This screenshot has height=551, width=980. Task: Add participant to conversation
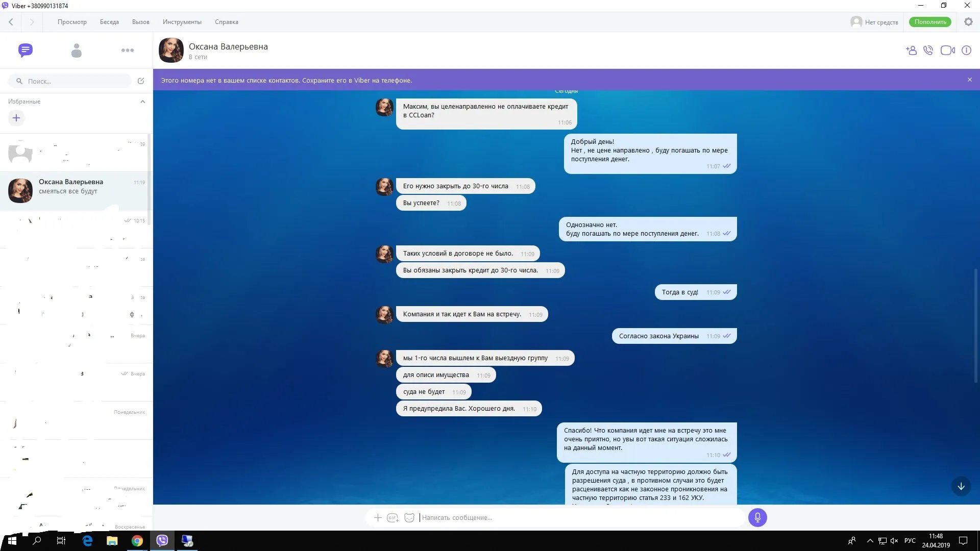coord(911,50)
